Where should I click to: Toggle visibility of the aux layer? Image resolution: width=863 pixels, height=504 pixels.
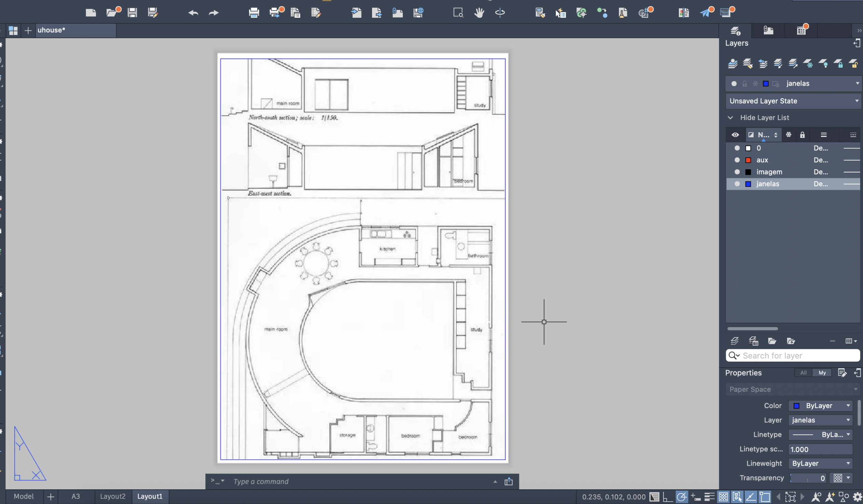[x=737, y=160]
